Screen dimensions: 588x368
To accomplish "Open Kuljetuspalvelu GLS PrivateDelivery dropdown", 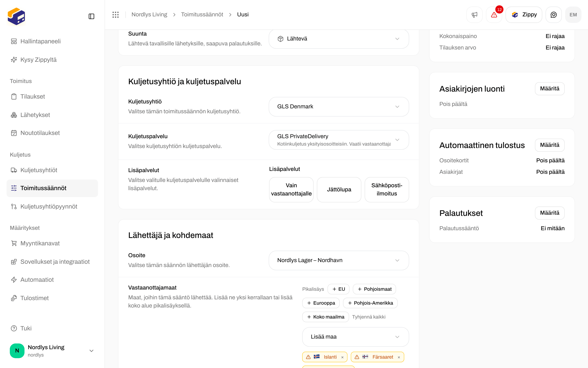I will coord(339,140).
